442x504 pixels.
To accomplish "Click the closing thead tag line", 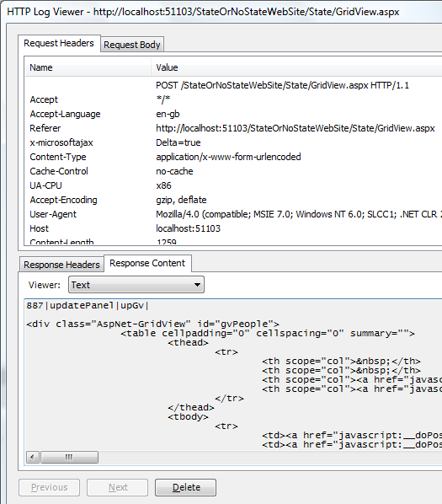I will (x=191, y=408).
